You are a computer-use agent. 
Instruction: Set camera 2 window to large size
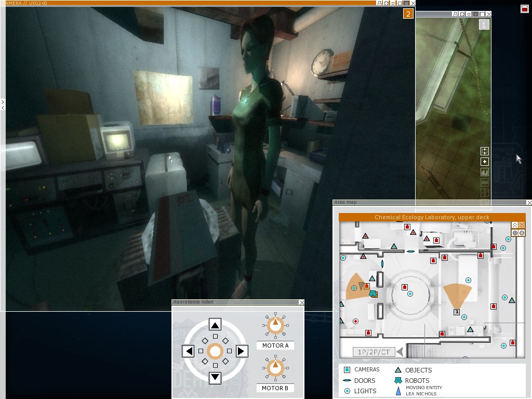pyautogui.click(x=406, y=3)
